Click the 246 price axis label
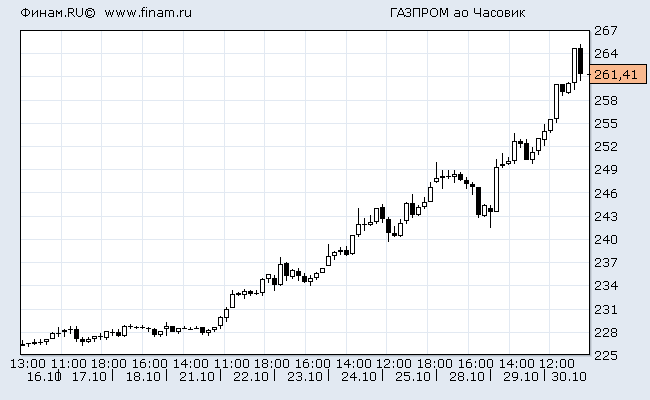 [606, 194]
